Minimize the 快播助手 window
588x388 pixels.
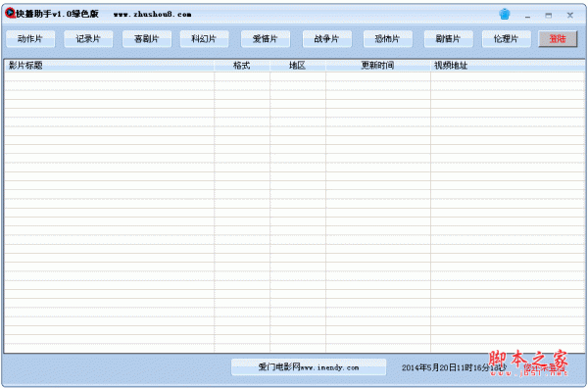[527, 16]
